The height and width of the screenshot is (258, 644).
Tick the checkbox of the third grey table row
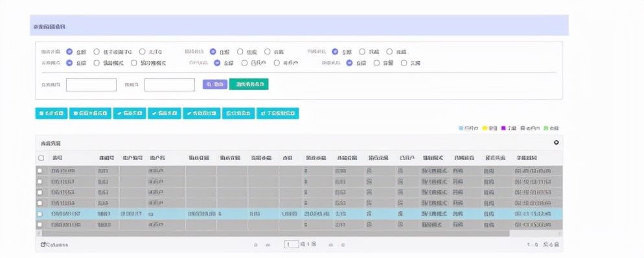[x=40, y=193]
